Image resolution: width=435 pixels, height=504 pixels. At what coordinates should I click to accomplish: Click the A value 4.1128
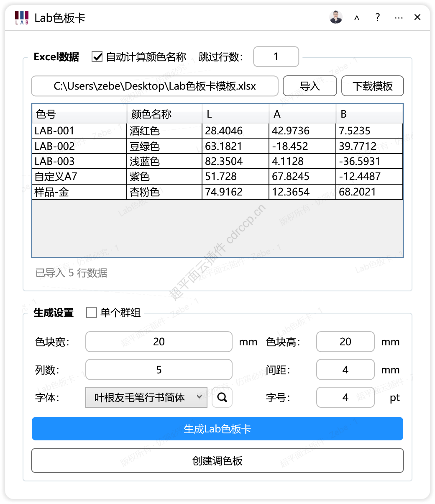(x=302, y=161)
